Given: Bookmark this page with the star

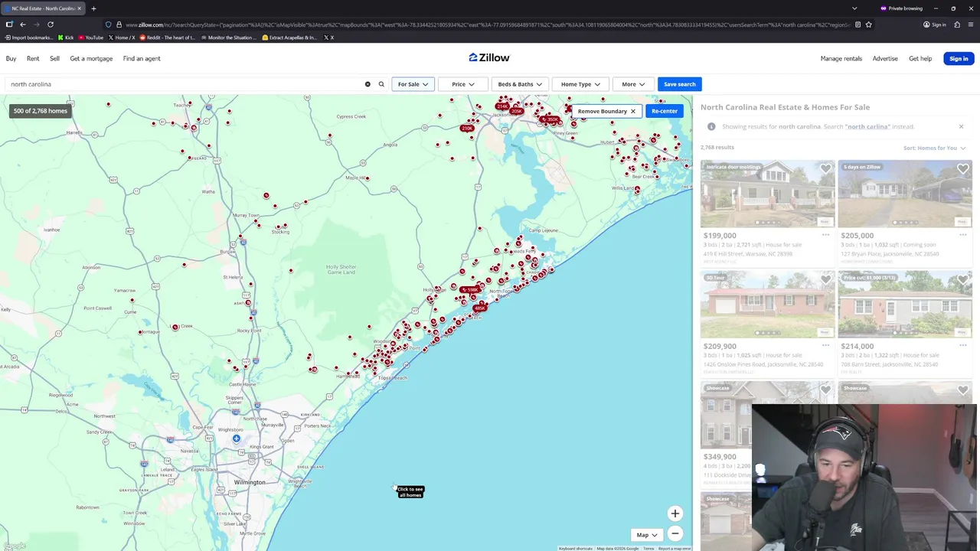Looking at the screenshot, I should [x=868, y=24].
